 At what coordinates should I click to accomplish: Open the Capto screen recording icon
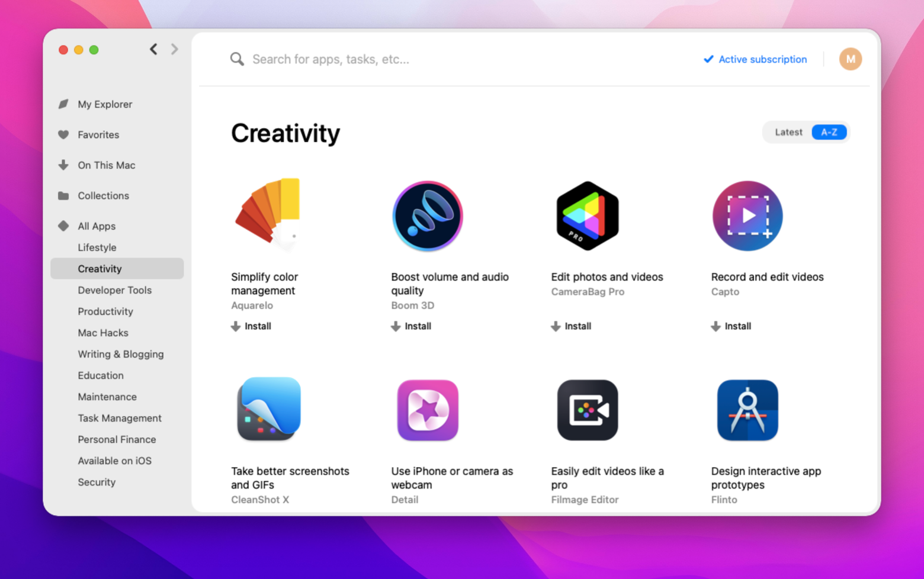tap(747, 216)
